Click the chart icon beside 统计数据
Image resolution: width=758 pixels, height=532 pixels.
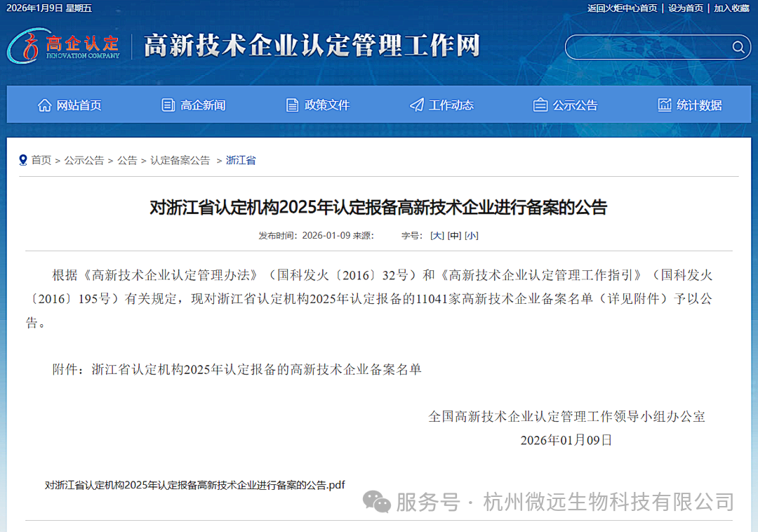pos(664,104)
